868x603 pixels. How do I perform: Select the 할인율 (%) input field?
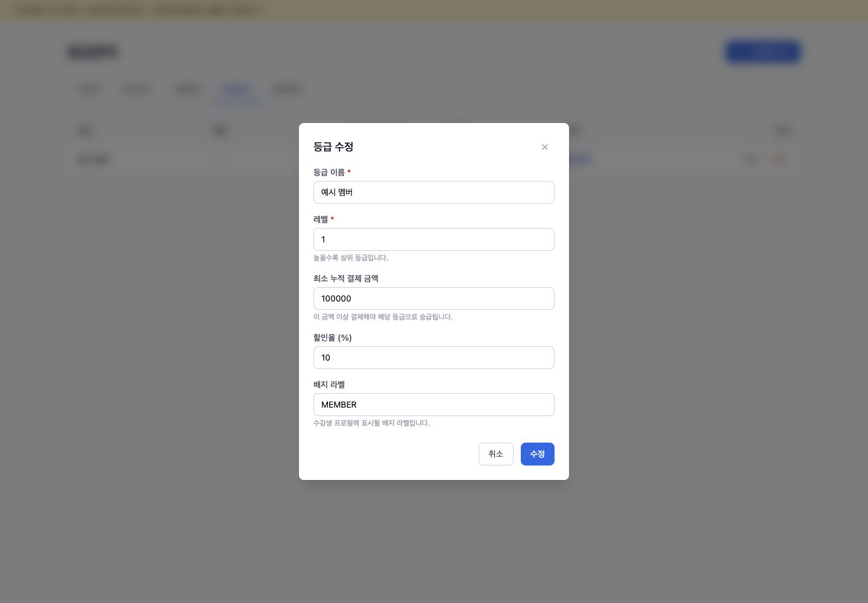coord(434,358)
